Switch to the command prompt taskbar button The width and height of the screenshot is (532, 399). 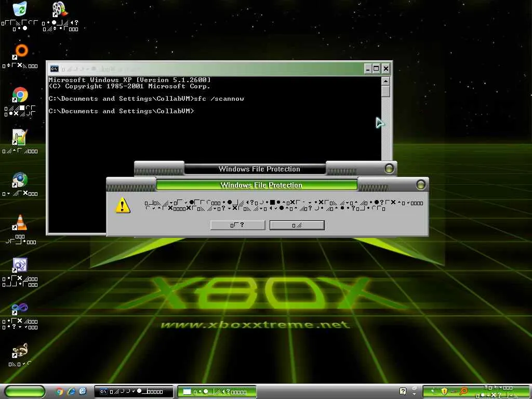pos(134,392)
